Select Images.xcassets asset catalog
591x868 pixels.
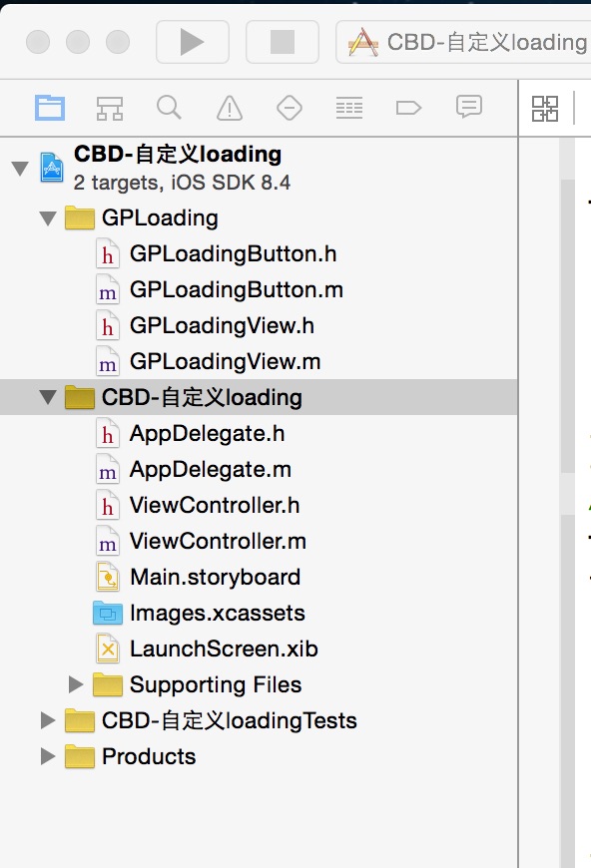(217, 613)
